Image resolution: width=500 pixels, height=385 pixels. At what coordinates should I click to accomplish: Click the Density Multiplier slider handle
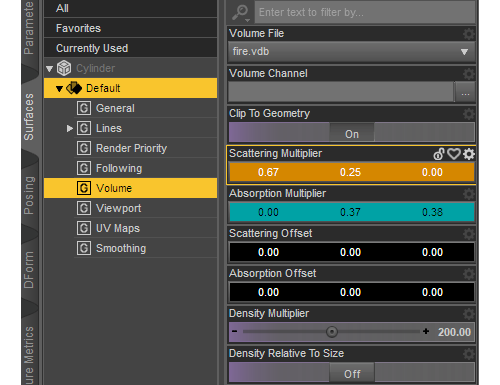[x=332, y=332]
